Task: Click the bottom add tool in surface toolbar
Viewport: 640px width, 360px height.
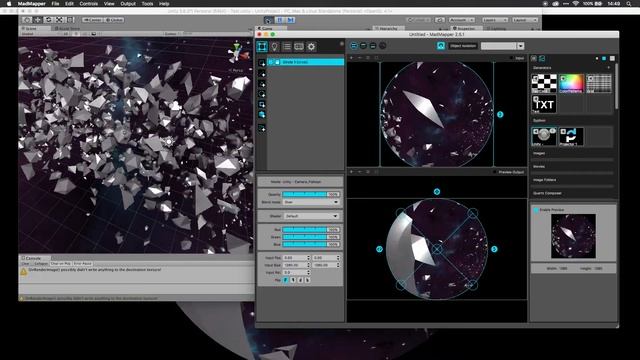Action: click(x=262, y=129)
